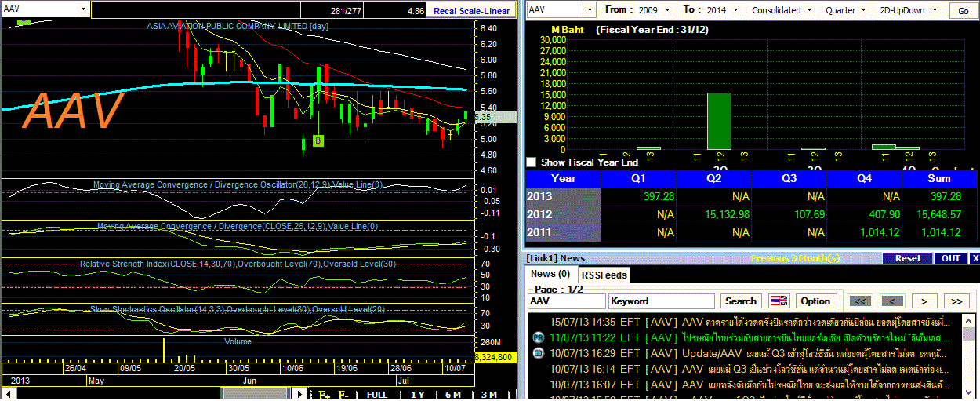Viewport: 980px width, 401px height.
Task: Click Previous 3 Month(s) label
Action: click(x=795, y=258)
